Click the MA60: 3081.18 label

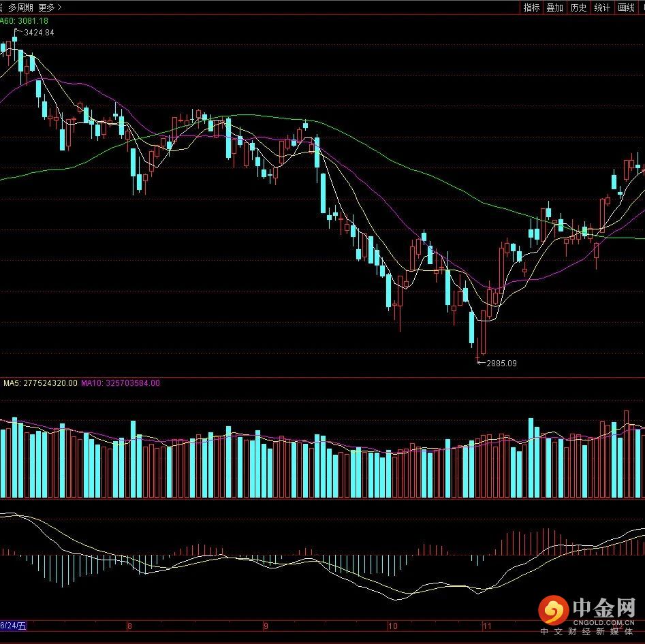click(x=24, y=21)
